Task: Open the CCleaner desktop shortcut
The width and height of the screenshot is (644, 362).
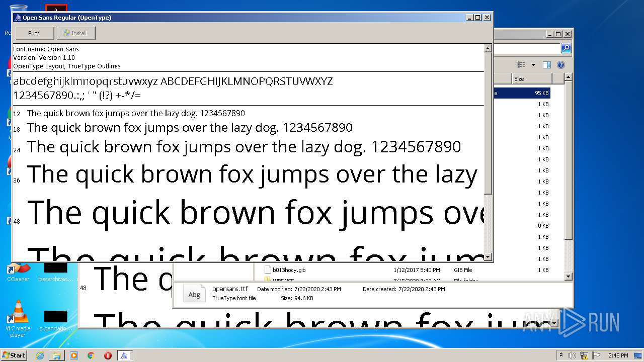Action: click(18, 271)
